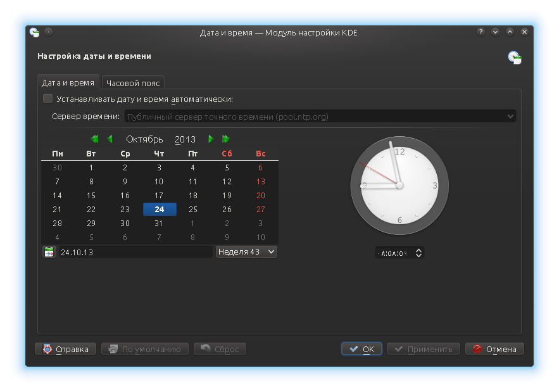Click the Сб Saturday column header
The width and height of the screenshot is (559, 392).
coord(227,154)
